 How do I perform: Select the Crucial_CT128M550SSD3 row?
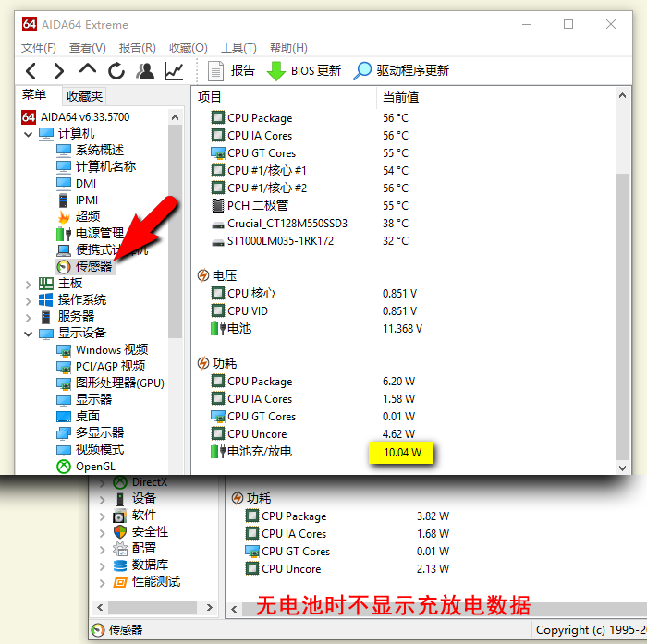[310, 224]
